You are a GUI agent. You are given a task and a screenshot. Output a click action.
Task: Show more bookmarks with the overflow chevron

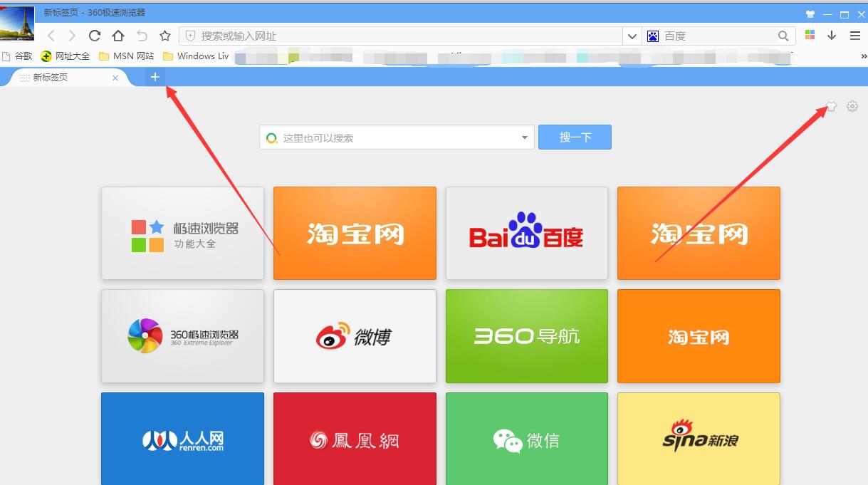pyautogui.click(x=863, y=56)
